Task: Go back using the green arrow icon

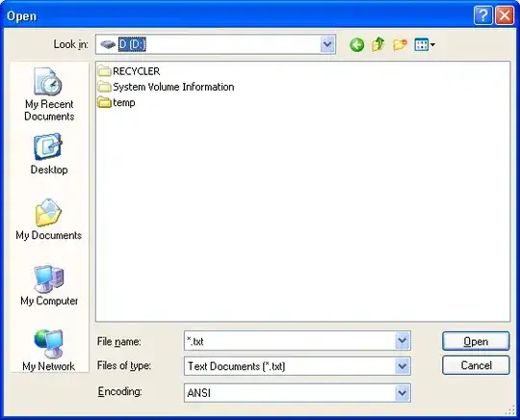Action: pos(357,44)
